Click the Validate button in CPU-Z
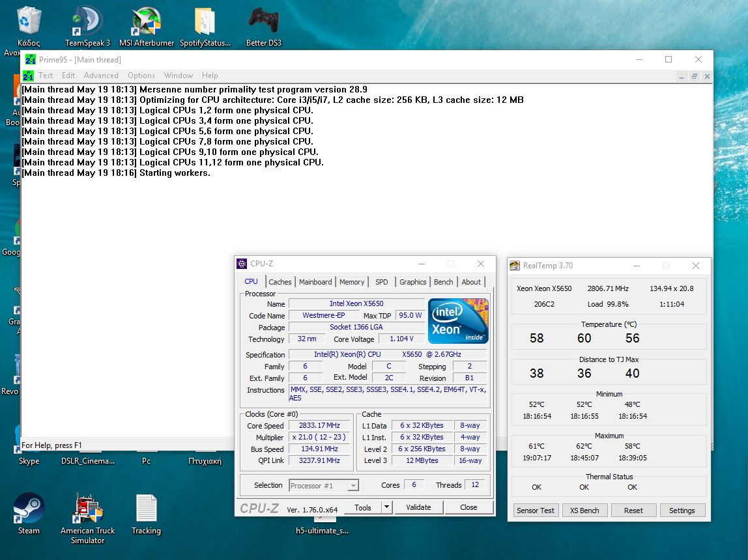Screen dimensions: 748x560 click(x=418, y=507)
